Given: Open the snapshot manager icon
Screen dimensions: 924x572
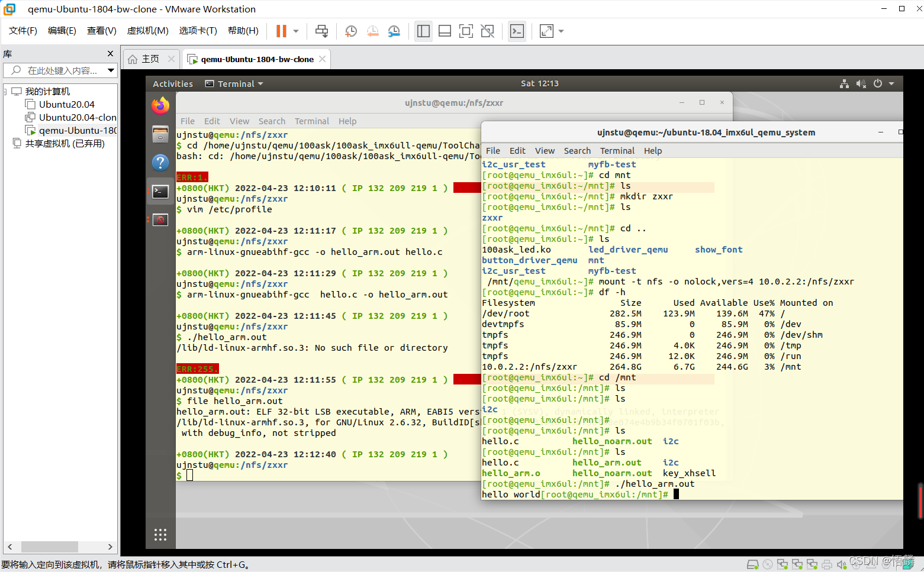Looking at the screenshot, I should (394, 31).
